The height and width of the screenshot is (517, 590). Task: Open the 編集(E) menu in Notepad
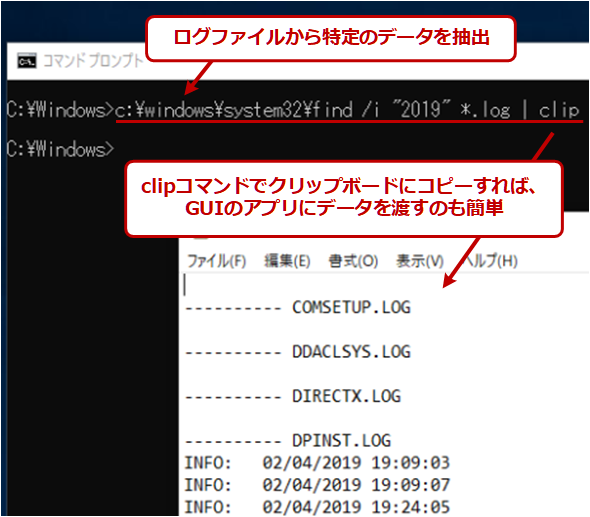coord(287,261)
